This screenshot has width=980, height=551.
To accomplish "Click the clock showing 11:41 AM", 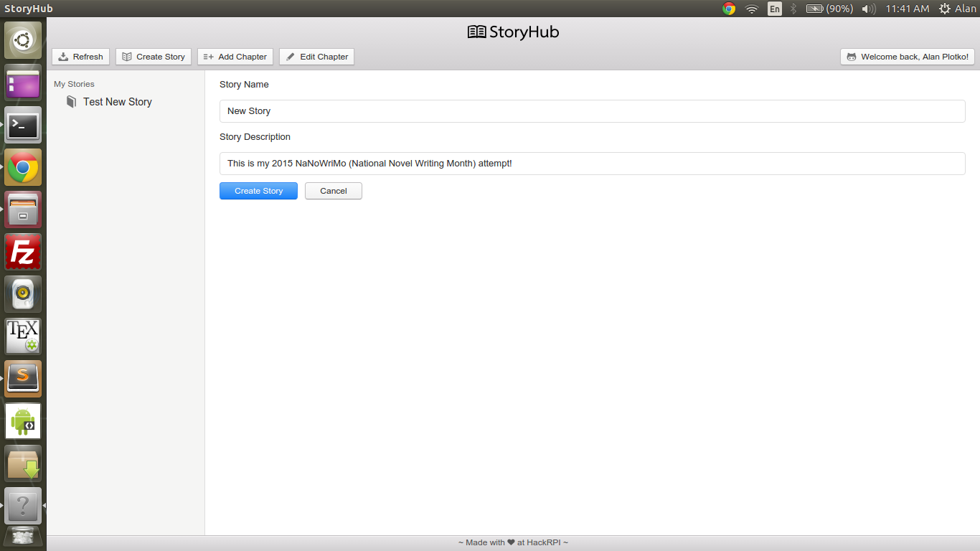I will pos(905,9).
